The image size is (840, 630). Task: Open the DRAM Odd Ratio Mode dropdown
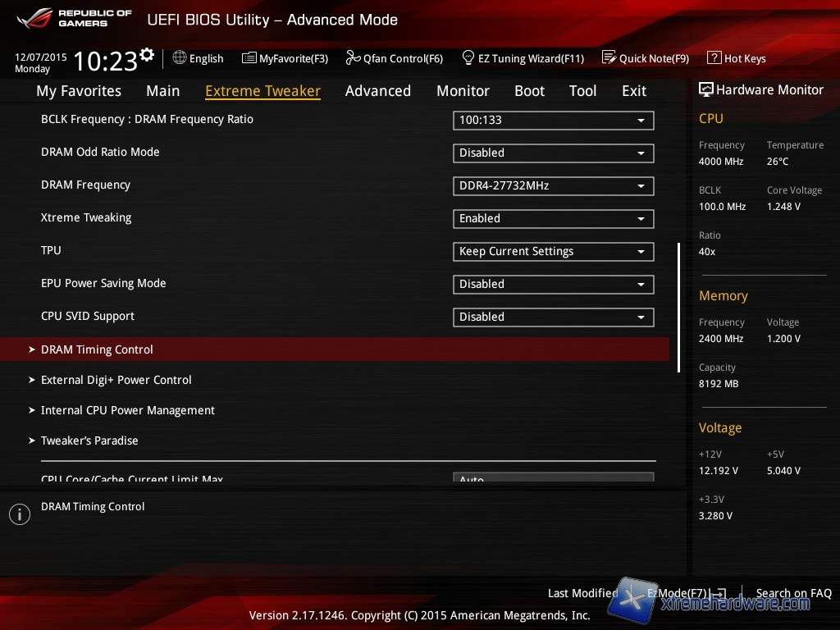[553, 153]
